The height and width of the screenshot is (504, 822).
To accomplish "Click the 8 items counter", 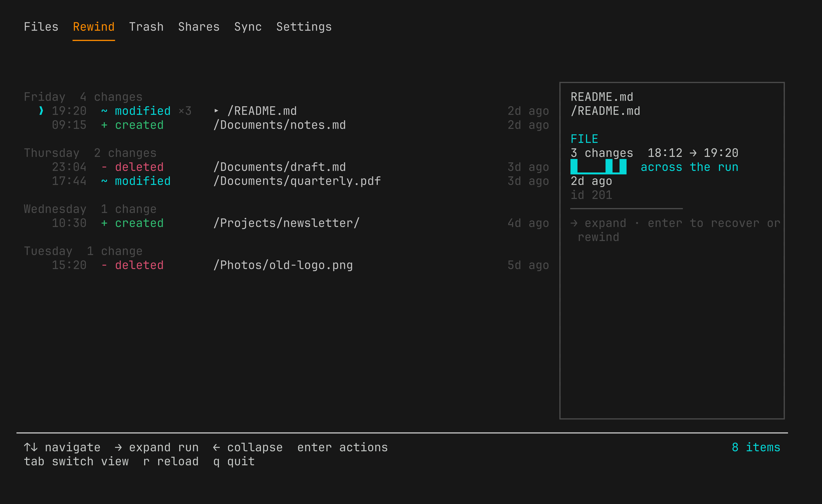I will (x=756, y=447).
